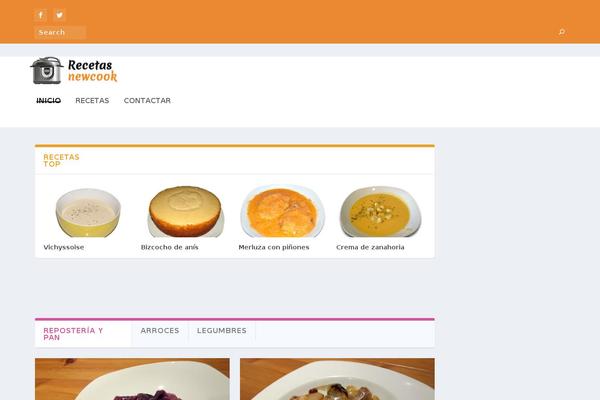Open the Crema de zanahoria bowl image

click(380, 212)
